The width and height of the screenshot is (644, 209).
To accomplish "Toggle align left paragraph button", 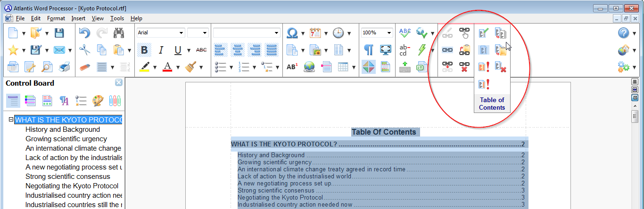I will (221, 50).
